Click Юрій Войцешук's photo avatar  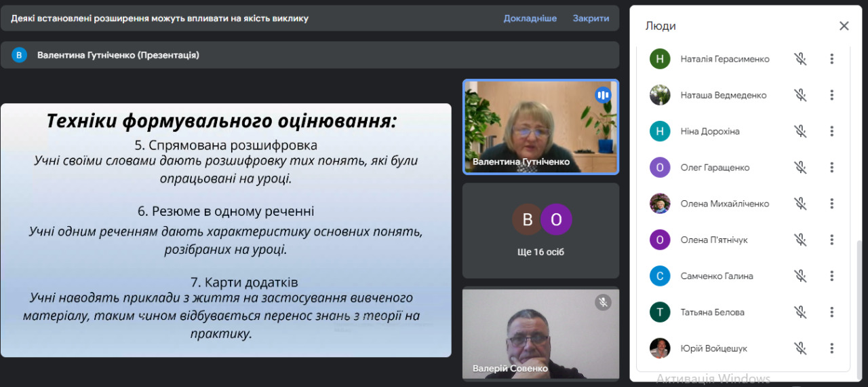(x=660, y=348)
